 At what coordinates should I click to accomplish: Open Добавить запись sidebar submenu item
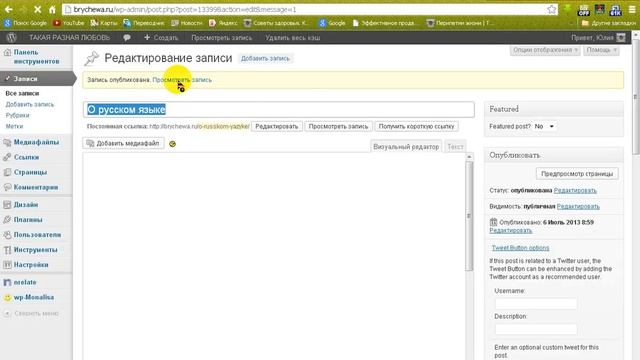30,104
